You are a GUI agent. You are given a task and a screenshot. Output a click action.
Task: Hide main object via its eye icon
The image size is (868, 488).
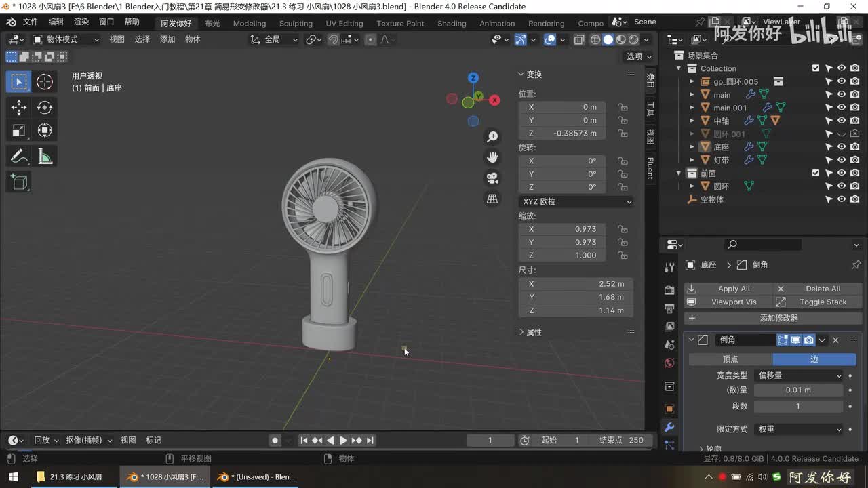842,95
